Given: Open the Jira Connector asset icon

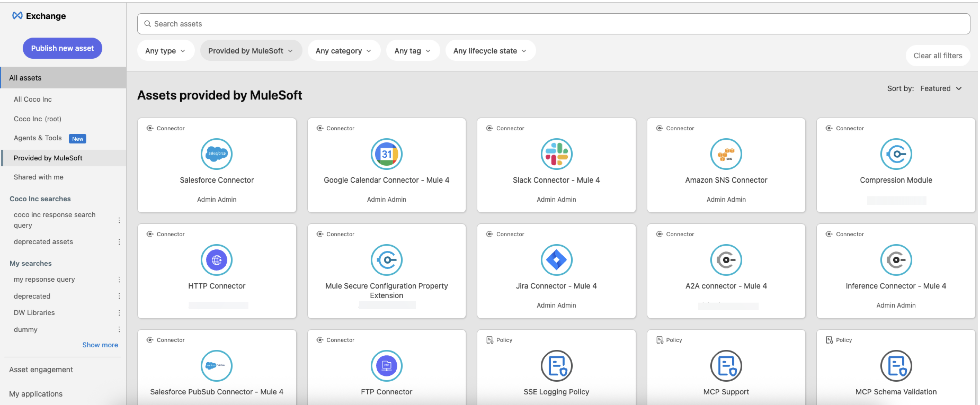Looking at the screenshot, I should pos(556,260).
